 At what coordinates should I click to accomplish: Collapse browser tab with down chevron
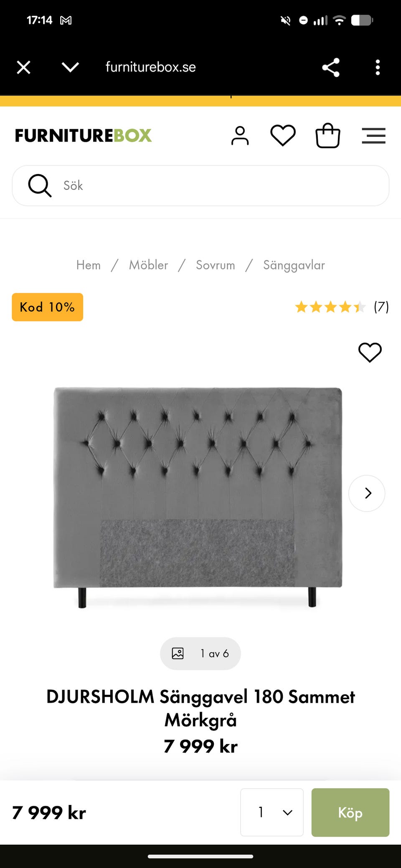pyautogui.click(x=70, y=67)
